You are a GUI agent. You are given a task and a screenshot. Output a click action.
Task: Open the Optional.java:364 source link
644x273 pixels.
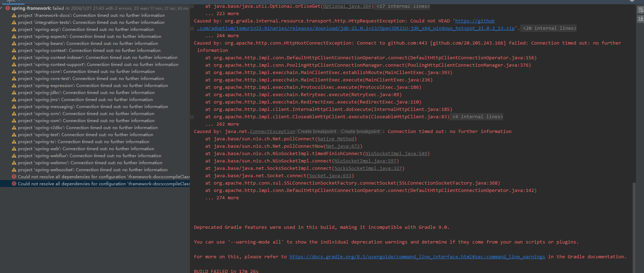[347, 6]
